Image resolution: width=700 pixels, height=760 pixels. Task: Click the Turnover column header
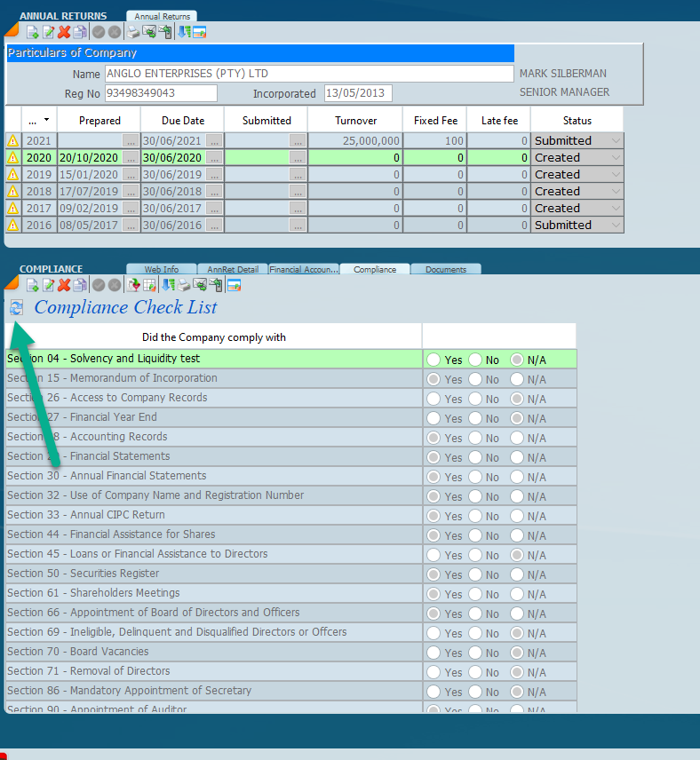click(355, 120)
